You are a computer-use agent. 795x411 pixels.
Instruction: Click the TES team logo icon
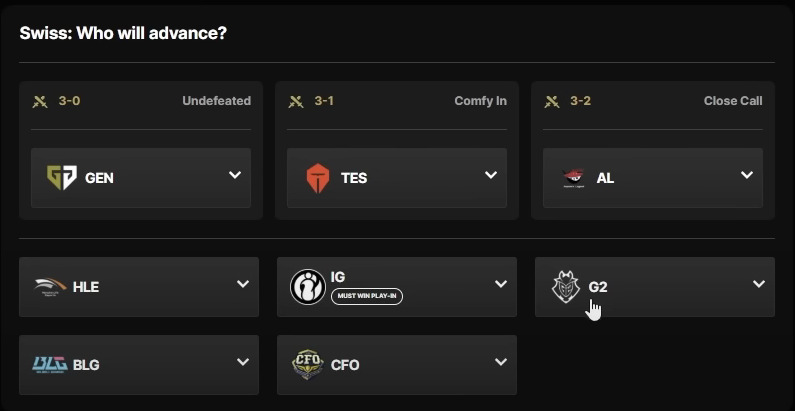pos(318,178)
